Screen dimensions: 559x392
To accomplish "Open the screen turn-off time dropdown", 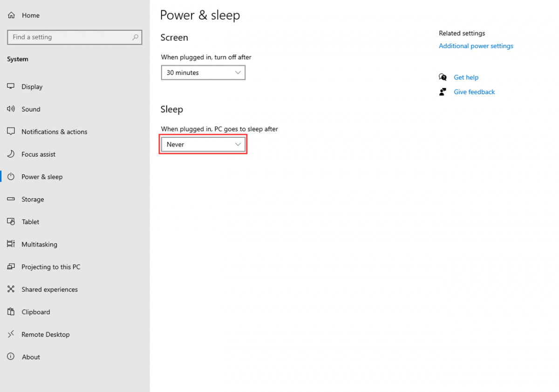I will 203,73.
